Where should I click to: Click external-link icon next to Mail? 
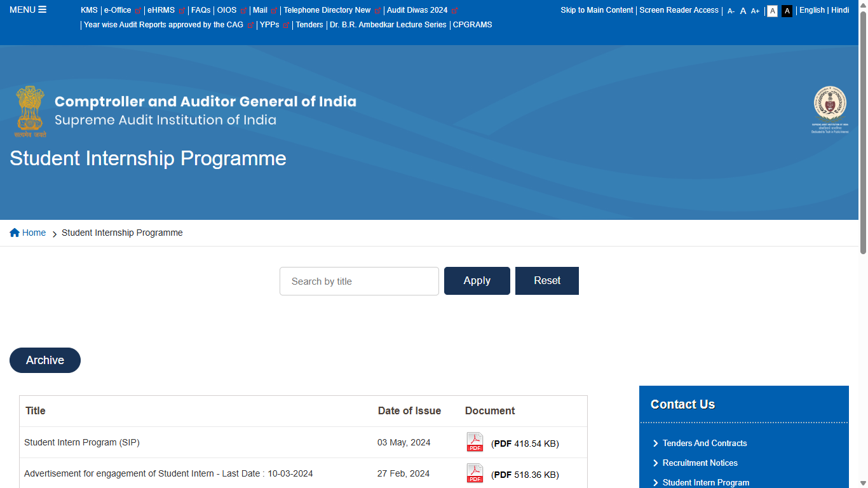coord(274,11)
